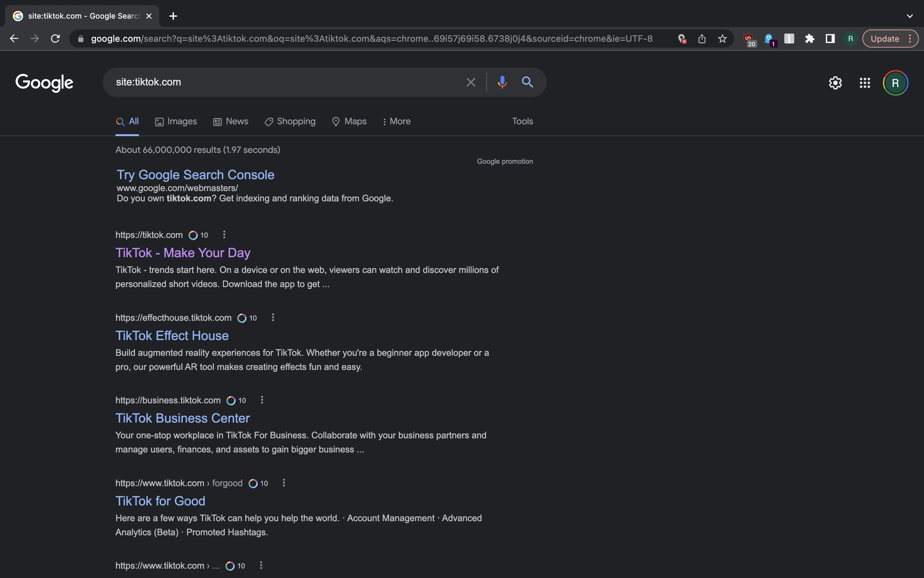Click the score badge beside forgood URL
The width and height of the screenshot is (924, 578).
[x=258, y=484]
